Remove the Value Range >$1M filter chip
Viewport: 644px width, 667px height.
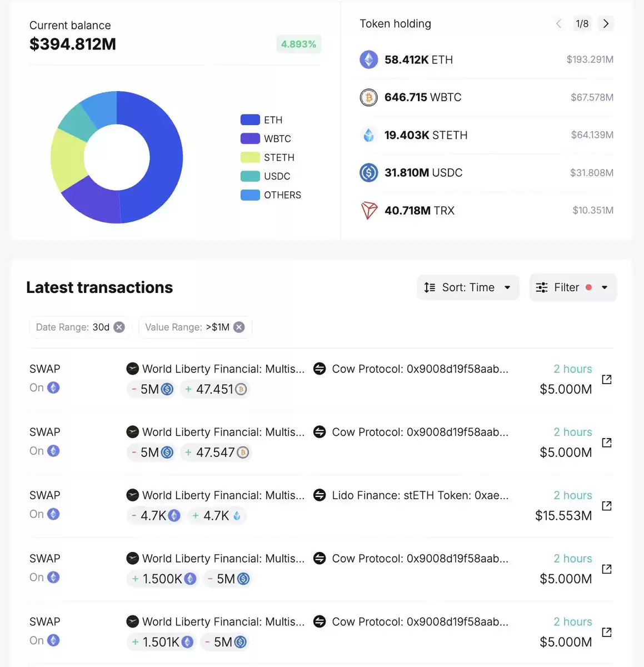(x=239, y=327)
